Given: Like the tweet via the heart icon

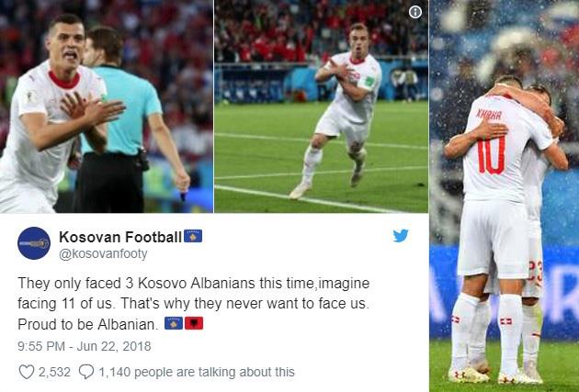Looking at the screenshot, I should (x=27, y=372).
